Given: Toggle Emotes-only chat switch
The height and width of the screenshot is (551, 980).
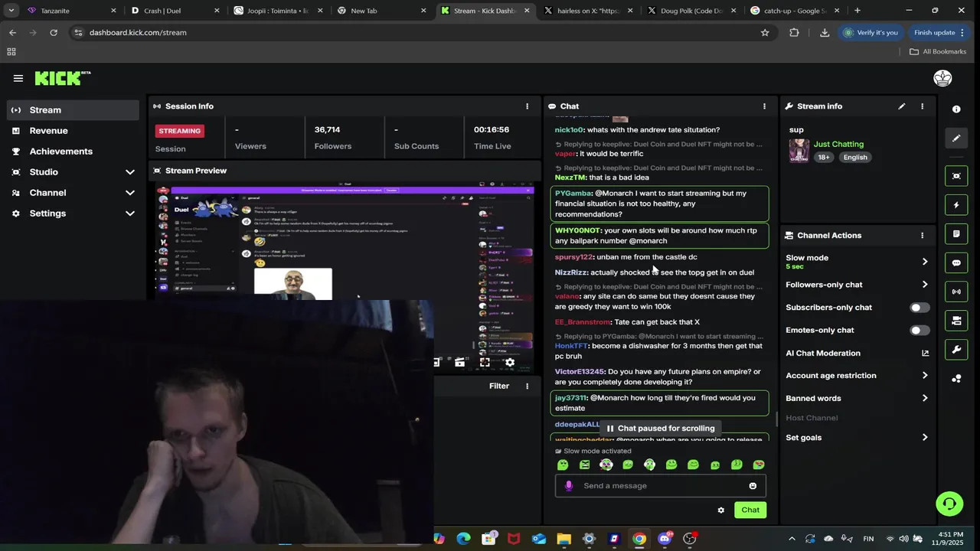Looking at the screenshot, I should click(920, 331).
